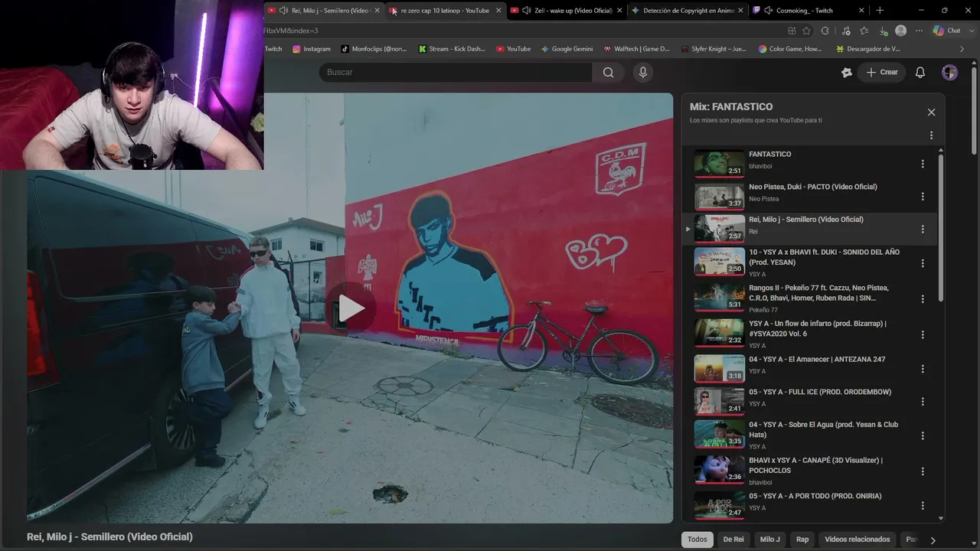Open options for Un flow de infarto
The width and height of the screenshot is (980, 551).
[x=923, y=334]
